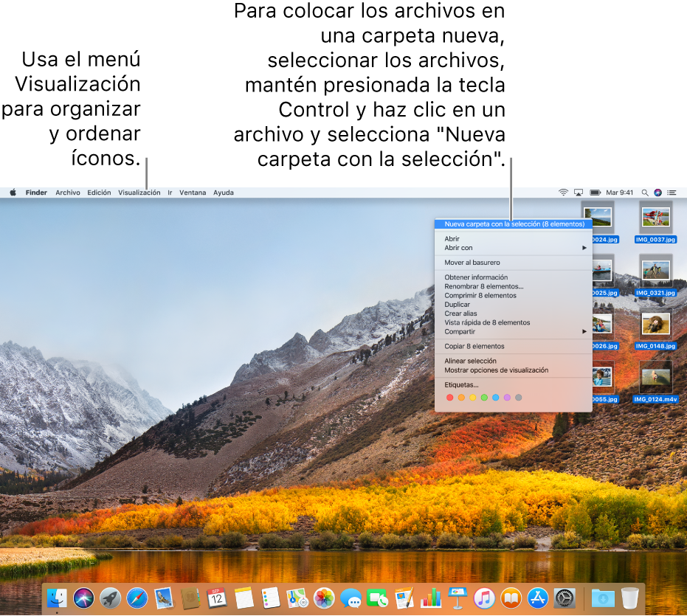The width and height of the screenshot is (687, 616).
Task: Open Launchpad rocket icon in dock
Action: (111, 598)
